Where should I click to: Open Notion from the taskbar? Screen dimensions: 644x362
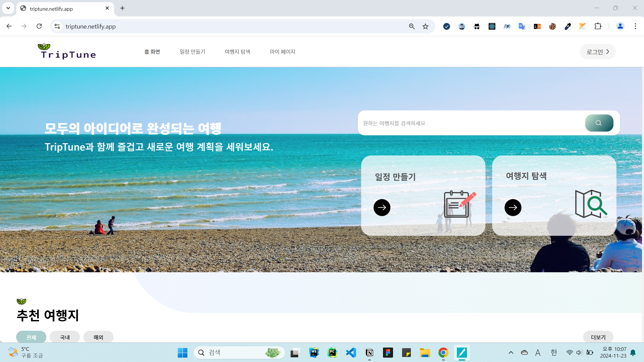click(369, 352)
